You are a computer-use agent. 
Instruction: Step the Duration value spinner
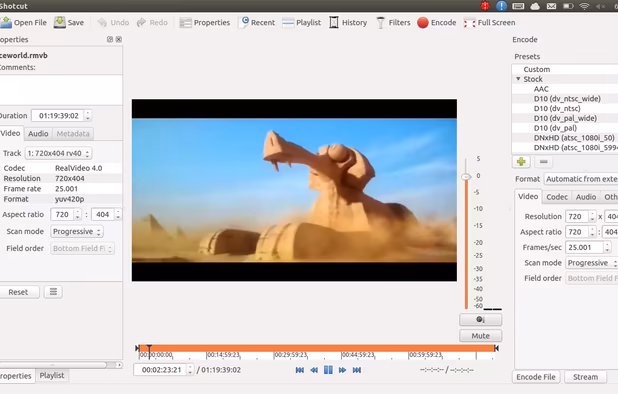[x=87, y=115]
